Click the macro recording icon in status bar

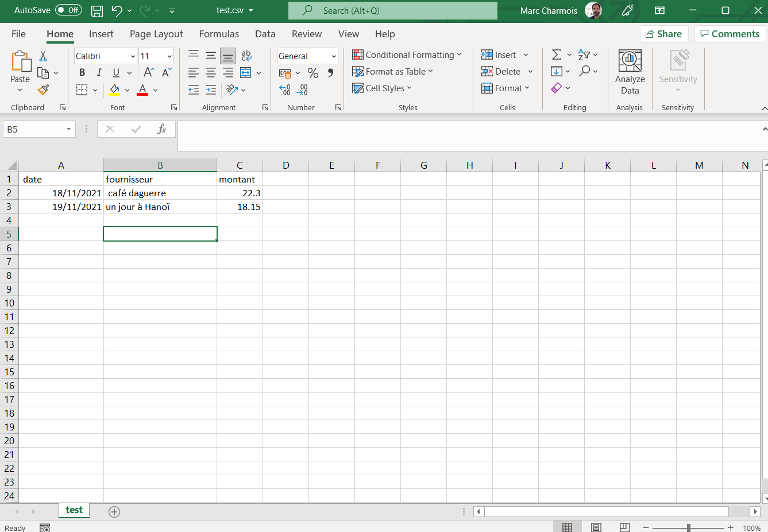pyautogui.click(x=45, y=527)
